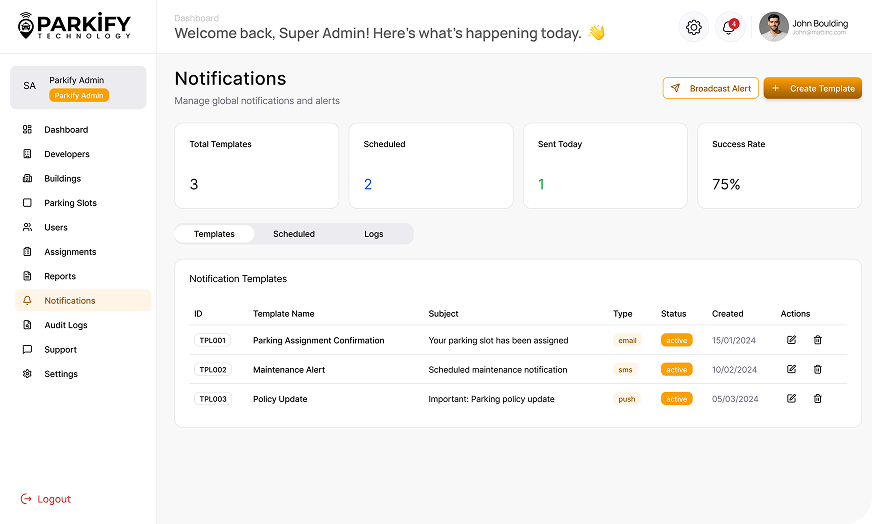Open the Dashboard sidebar item
872x524 pixels.
click(66, 130)
